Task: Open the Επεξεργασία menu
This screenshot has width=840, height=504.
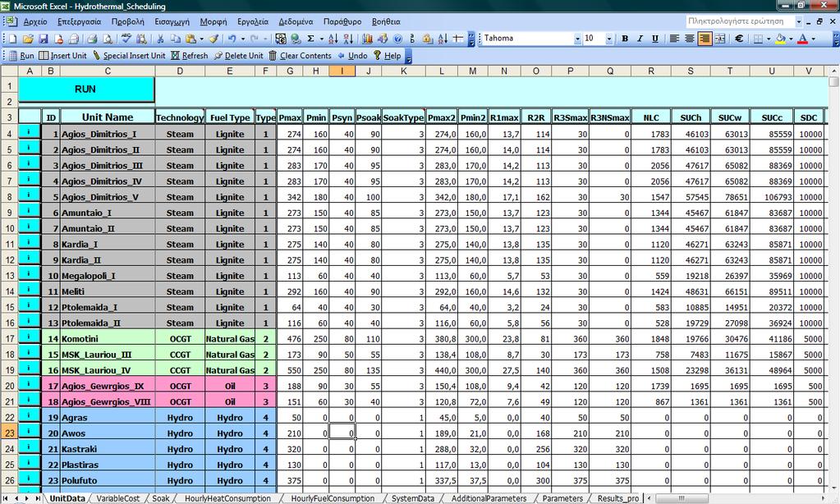Action: (x=80, y=21)
